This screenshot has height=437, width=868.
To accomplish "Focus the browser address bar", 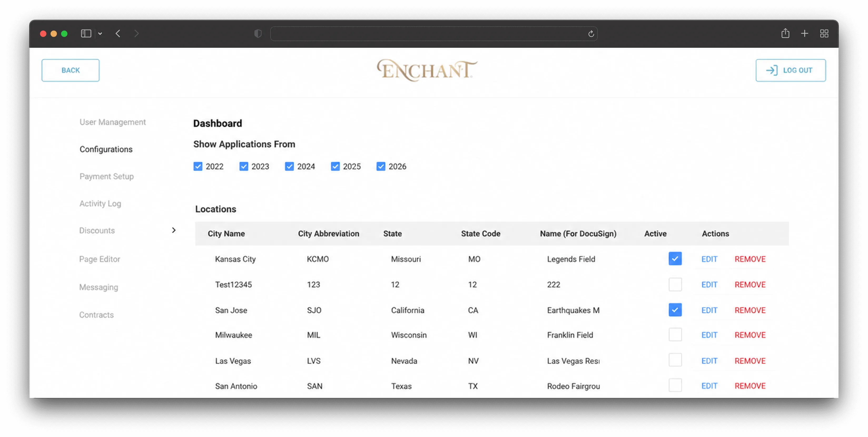I will 434,34.
